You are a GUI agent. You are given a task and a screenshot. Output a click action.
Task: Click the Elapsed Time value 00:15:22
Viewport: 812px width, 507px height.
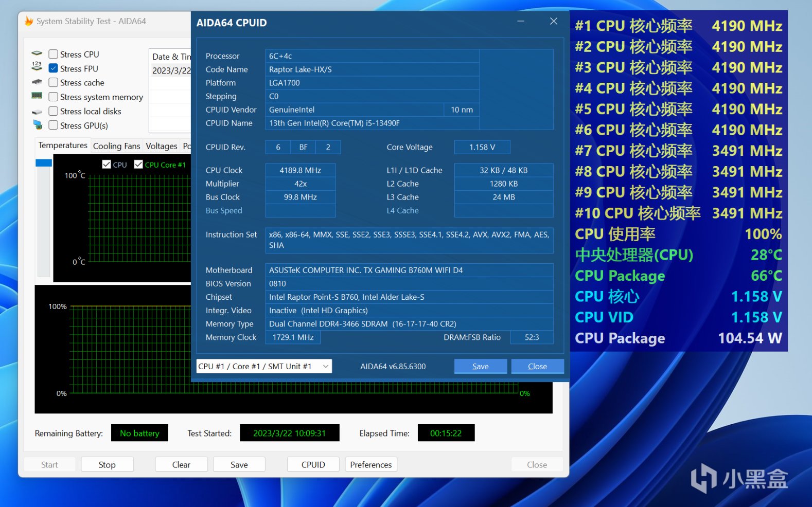click(446, 433)
